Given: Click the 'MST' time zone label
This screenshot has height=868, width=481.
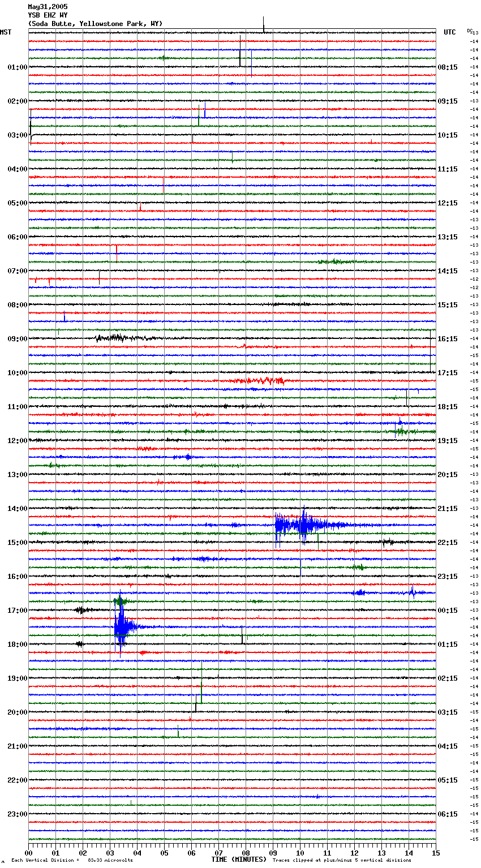Looking at the screenshot, I should [x=6, y=32].
